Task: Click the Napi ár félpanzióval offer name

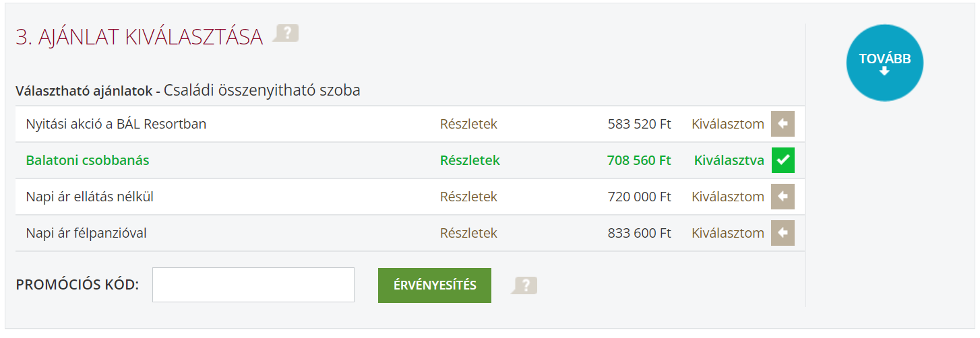Action: [x=86, y=233]
